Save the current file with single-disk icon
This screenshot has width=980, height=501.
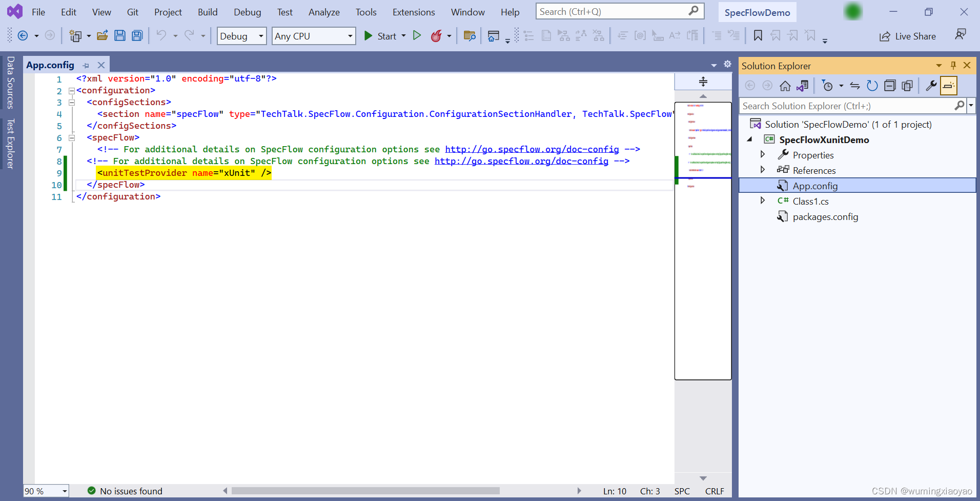pos(120,35)
